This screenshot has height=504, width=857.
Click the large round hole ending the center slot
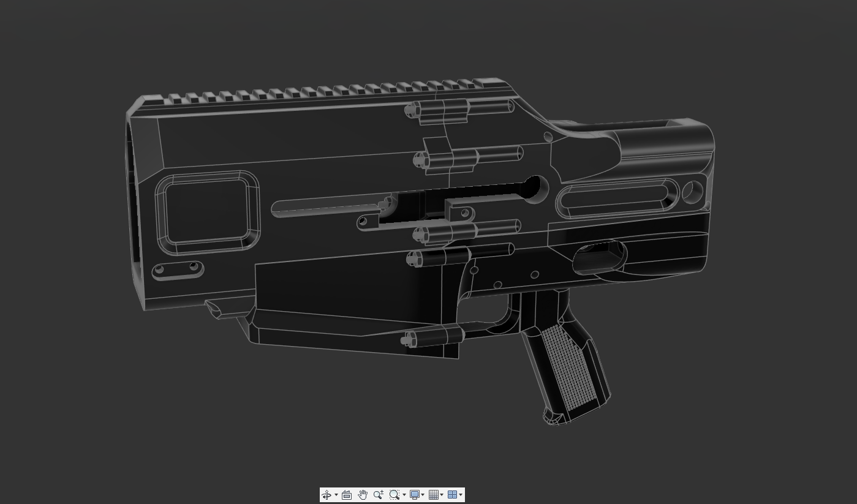click(535, 189)
